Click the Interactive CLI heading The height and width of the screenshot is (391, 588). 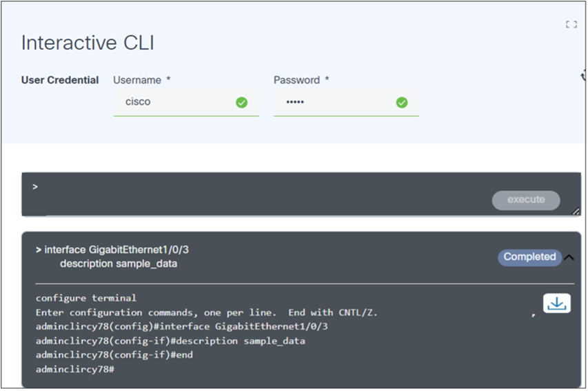coord(88,43)
